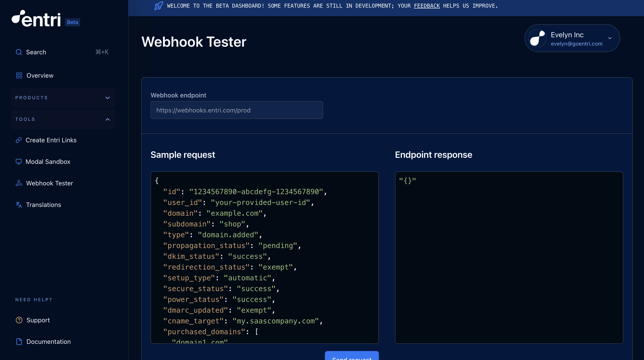Click the Documentation file icon
The image size is (644, 360).
(x=19, y=342)
